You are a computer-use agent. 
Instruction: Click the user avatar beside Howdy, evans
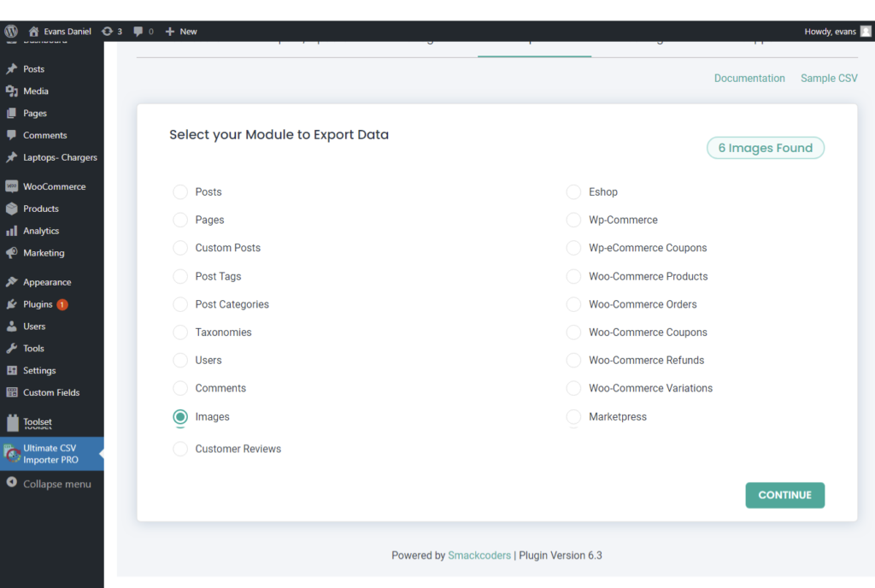coord(866,32)
